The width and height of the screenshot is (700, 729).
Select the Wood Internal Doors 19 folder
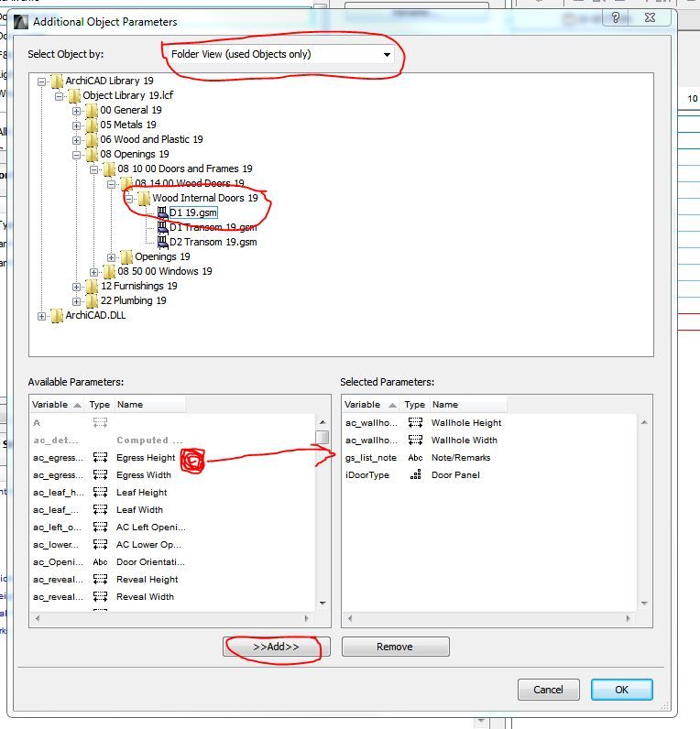pos(204,198)
